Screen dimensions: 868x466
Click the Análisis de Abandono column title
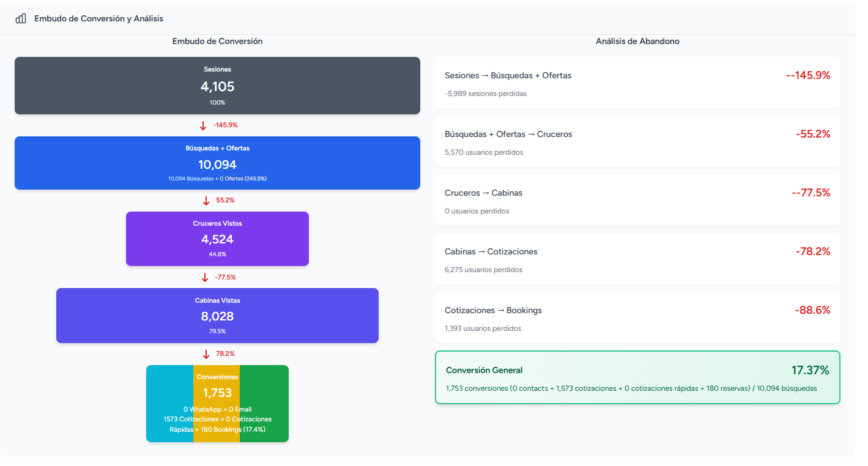636,41
